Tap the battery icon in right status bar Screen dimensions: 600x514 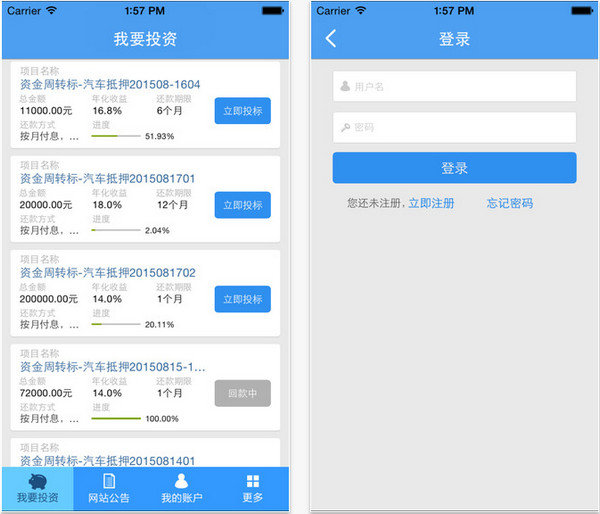tap(582, 11)
